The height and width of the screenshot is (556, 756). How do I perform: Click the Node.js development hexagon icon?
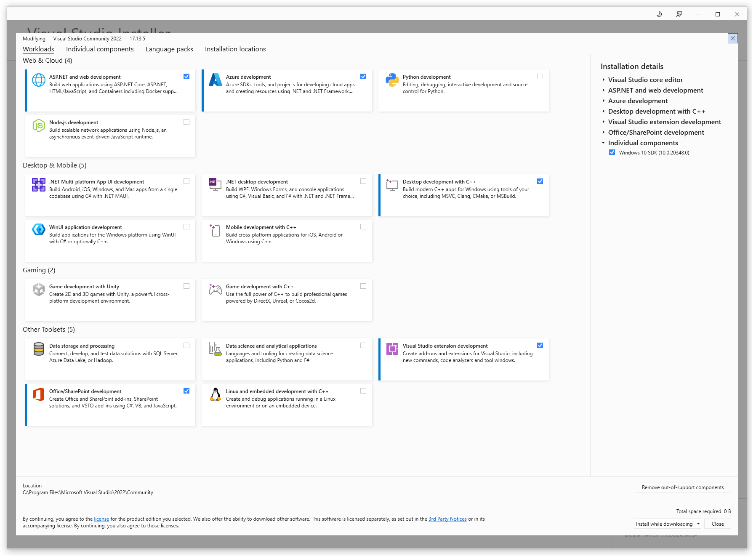39,125
